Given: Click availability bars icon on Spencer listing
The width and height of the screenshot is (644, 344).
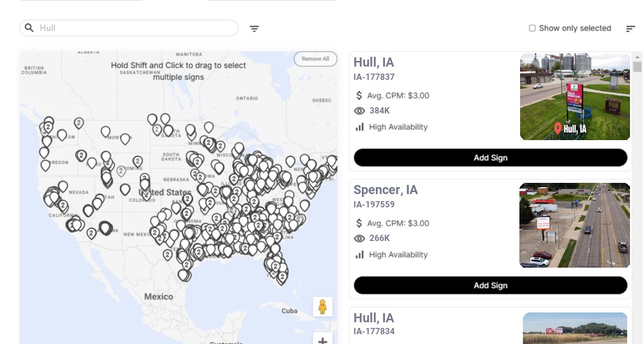Looking at the screenshot, I should [360, 255].
